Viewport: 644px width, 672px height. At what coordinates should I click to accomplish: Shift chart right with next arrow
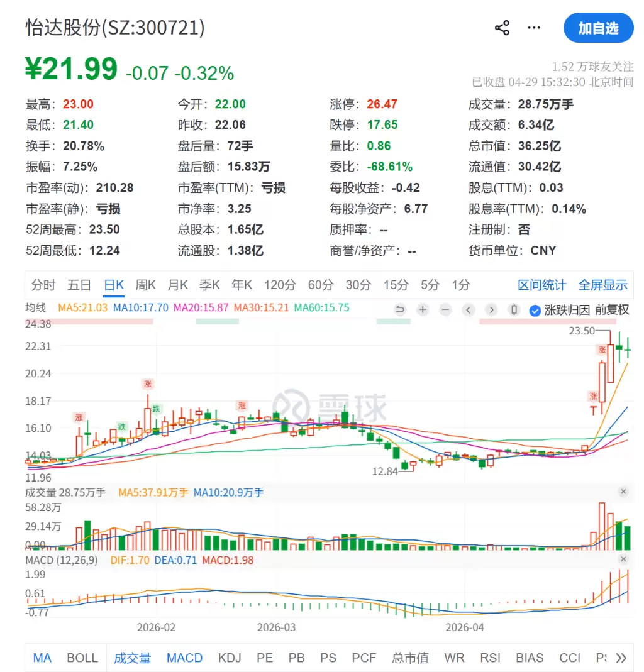pyautogui.click(x=491, y=309)
